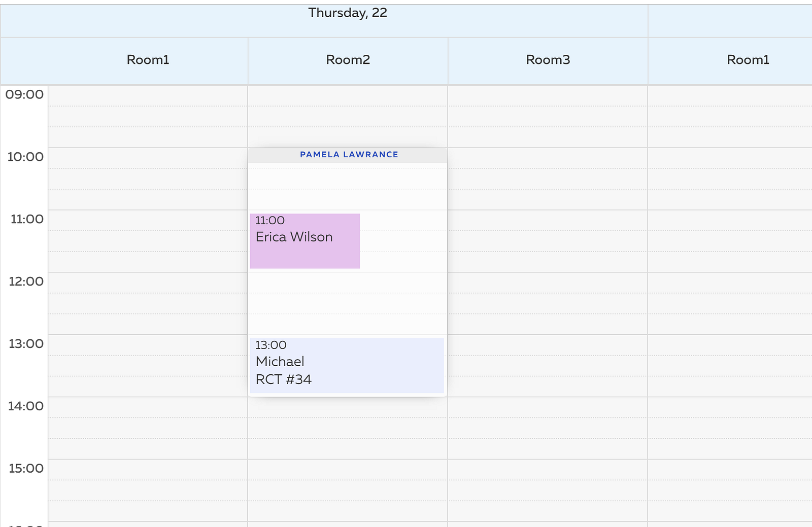Click the 10:00 time label
The image size is (812, 527).
click(x=25, y=157)
